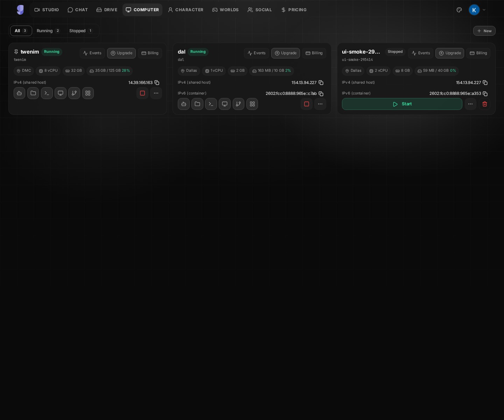504x420 pixels.
Task: Copy the IPv6 container address of dal
Action: (321, 94)
